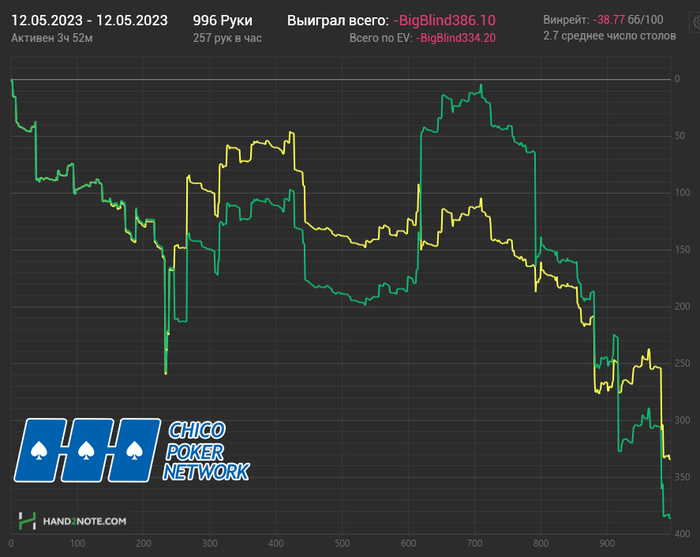Click the x-axis label 300

click(x=210, y=544)
